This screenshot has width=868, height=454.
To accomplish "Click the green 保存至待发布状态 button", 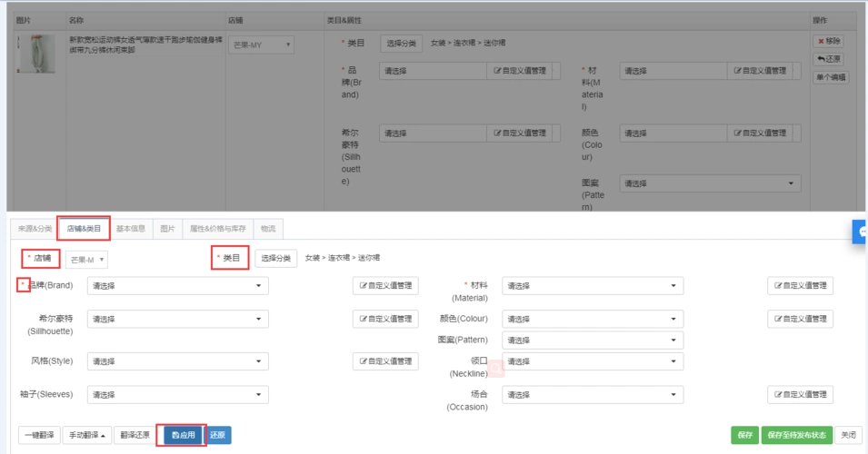I will click(795, 435).
